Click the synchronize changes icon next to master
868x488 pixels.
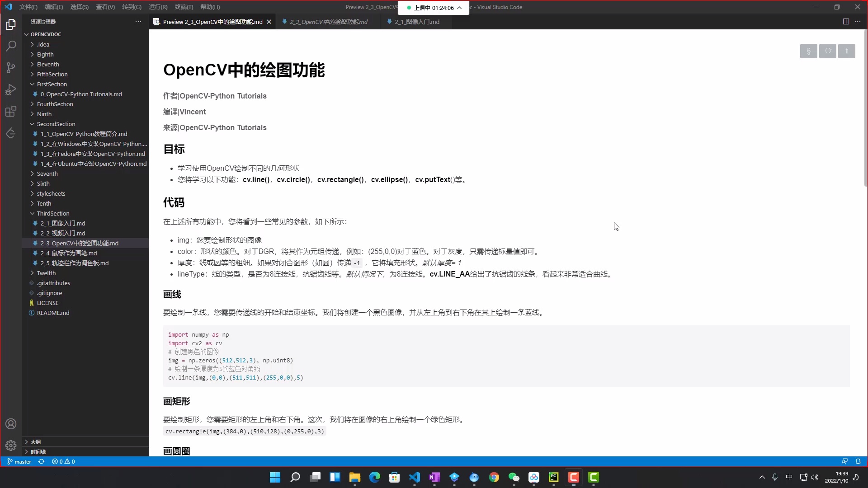point(41,461)
